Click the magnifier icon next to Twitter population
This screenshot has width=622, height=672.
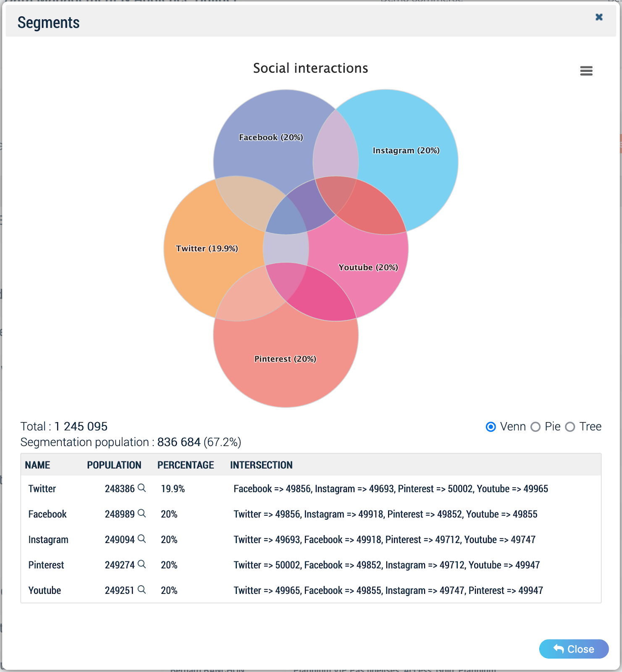coord(142,488)
